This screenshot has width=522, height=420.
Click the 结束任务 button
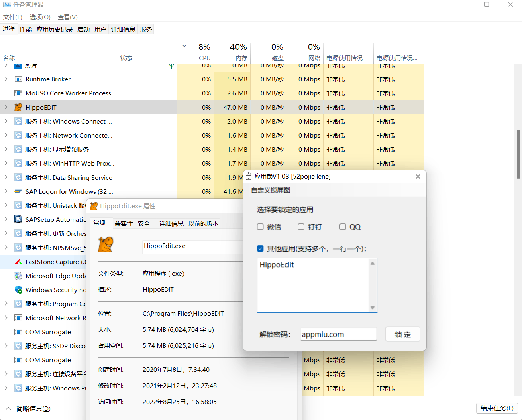tap(497, 408)
